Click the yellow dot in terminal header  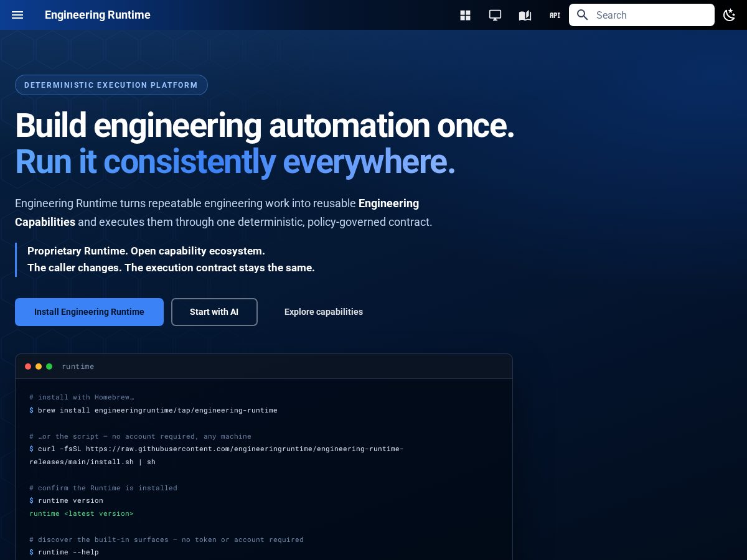39,366
